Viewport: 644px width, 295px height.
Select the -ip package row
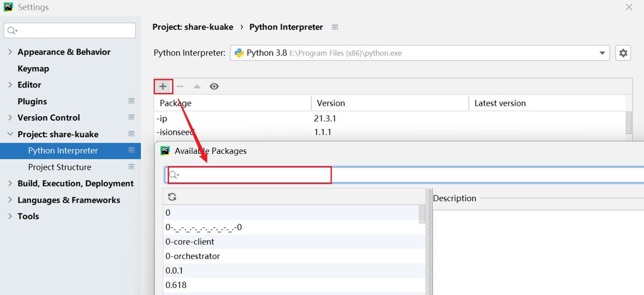(x=390, y=118)
